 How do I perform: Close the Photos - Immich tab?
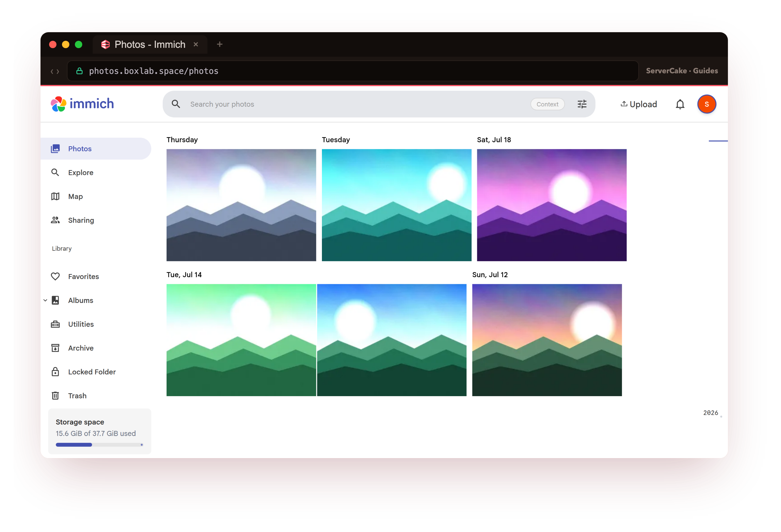point(195,44)
